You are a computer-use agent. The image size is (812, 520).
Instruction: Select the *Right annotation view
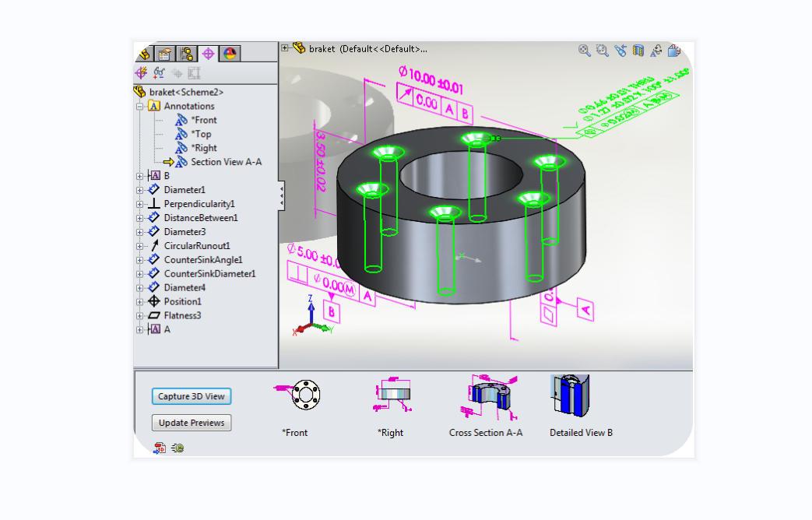[195, 148]
